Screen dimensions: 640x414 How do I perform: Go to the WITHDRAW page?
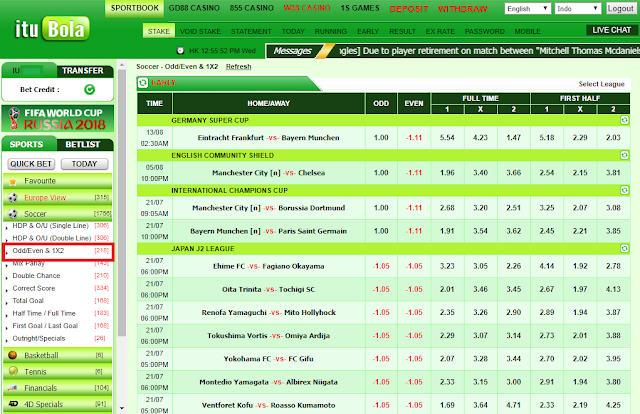462,9
